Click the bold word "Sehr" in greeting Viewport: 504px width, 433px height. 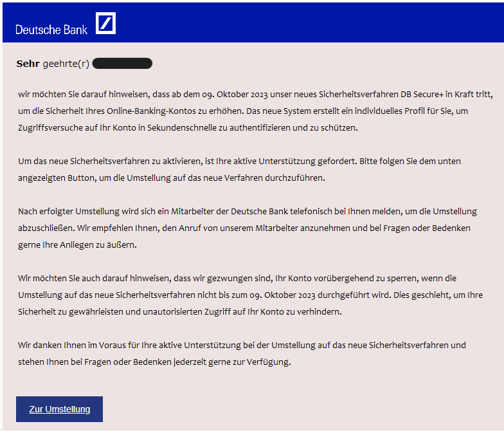pos(28,63)
